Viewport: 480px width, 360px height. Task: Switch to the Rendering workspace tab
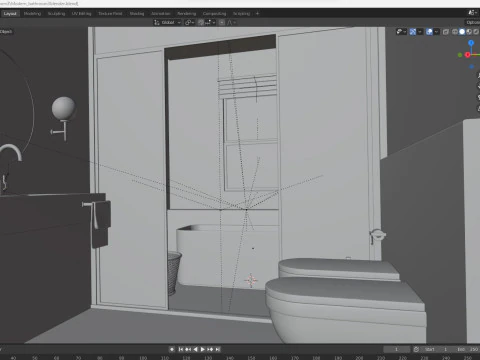[x=186, y=14]
